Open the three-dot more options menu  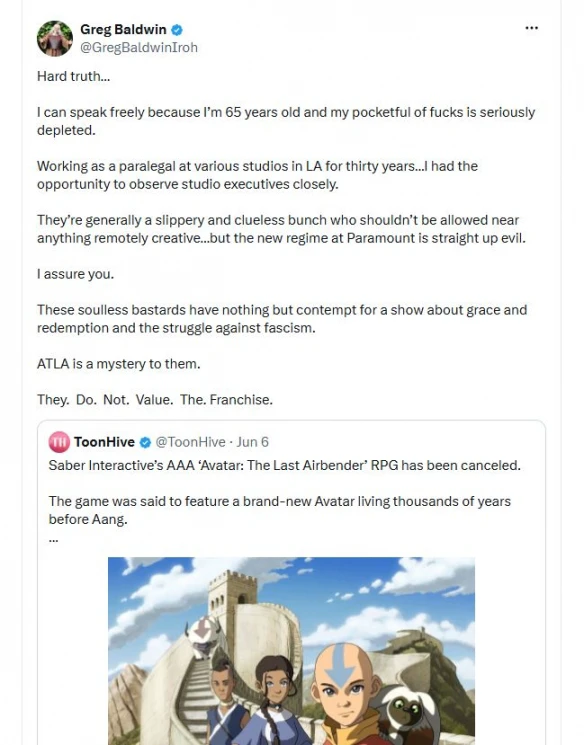531,28
